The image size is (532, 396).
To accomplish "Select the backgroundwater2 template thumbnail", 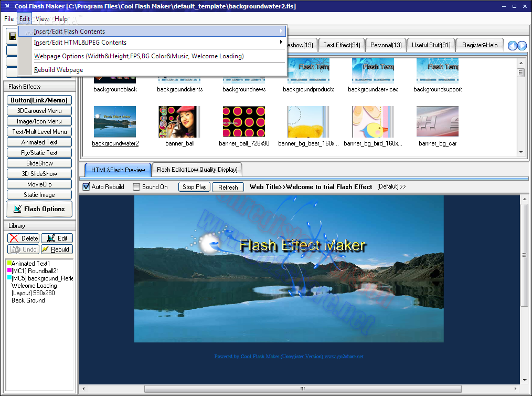I will coord(115,122).
